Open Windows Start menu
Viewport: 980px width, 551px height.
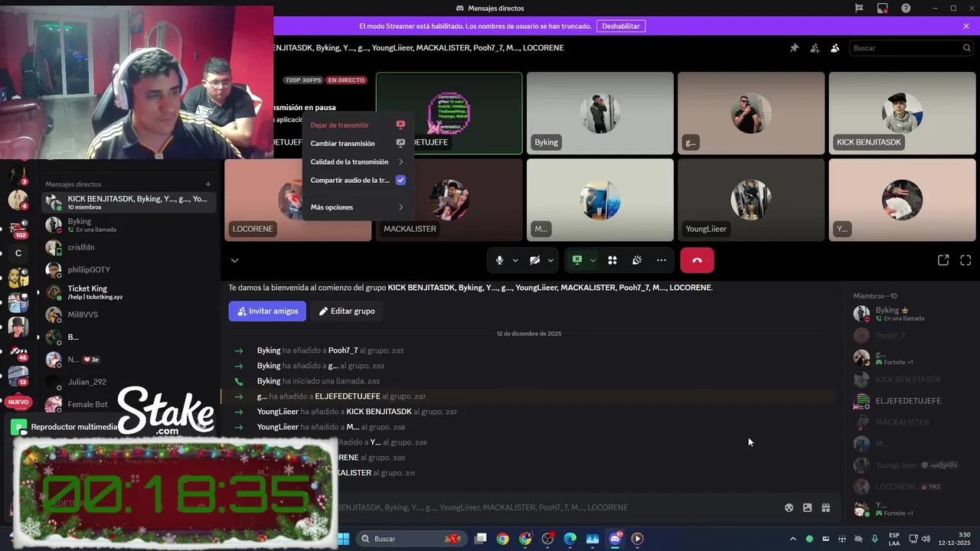[x=343, y=539]
